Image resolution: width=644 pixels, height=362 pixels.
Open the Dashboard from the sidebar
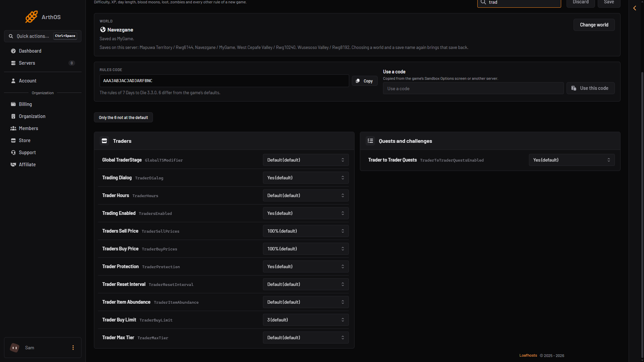point(43,51)
